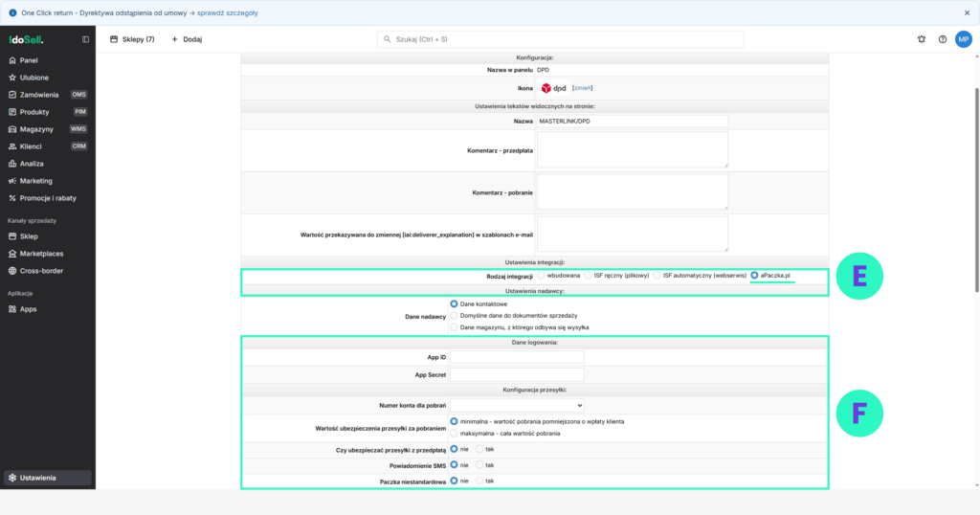Open Magazyny warehouse icon
The height and width of the screenshot is (515, 980).
(12, 129)
